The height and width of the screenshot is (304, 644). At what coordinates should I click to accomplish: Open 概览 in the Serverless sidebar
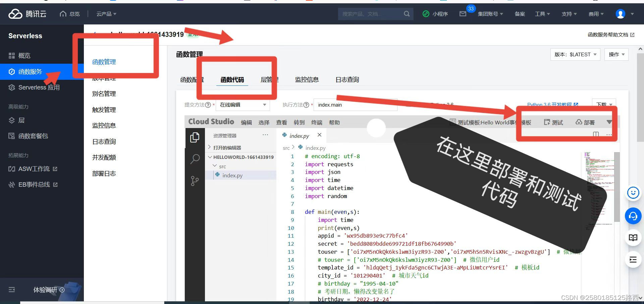pyautogui.click(x=24, y=55)
